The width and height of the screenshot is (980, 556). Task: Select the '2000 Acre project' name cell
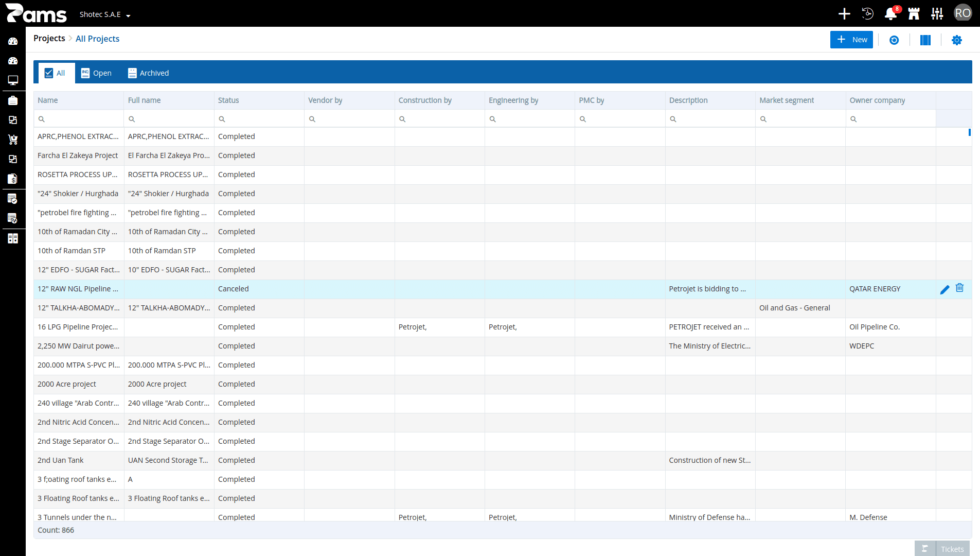point(79,384)
